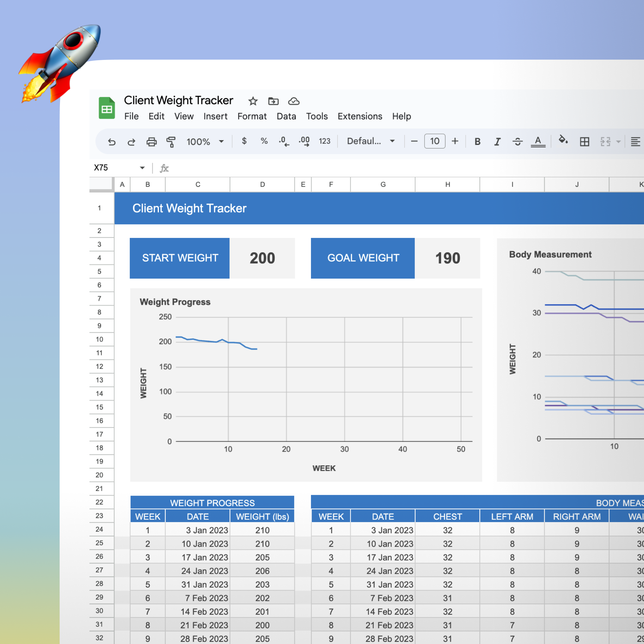Open the X75 name box dropdown arrow
644x644 pixels.
[142, 168]
